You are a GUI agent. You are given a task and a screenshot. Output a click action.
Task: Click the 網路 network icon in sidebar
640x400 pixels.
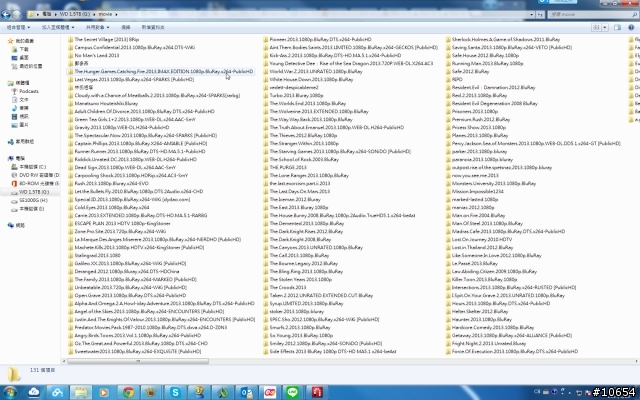click(11, 225)
